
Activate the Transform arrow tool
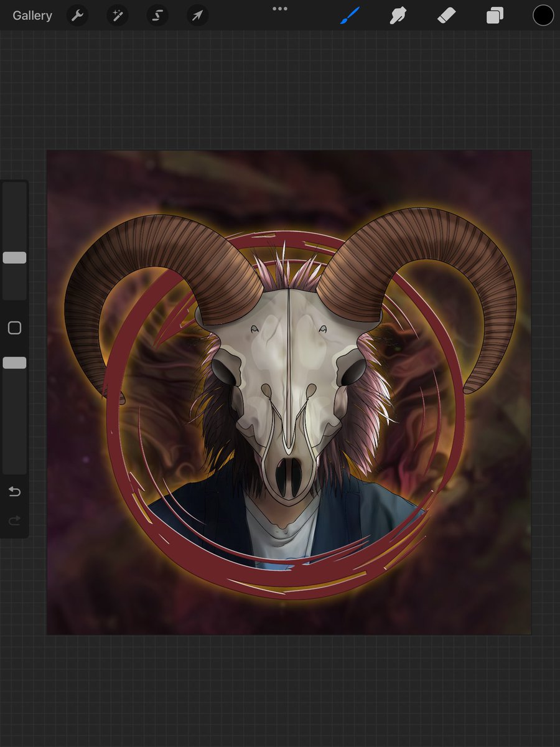point(197,16)
